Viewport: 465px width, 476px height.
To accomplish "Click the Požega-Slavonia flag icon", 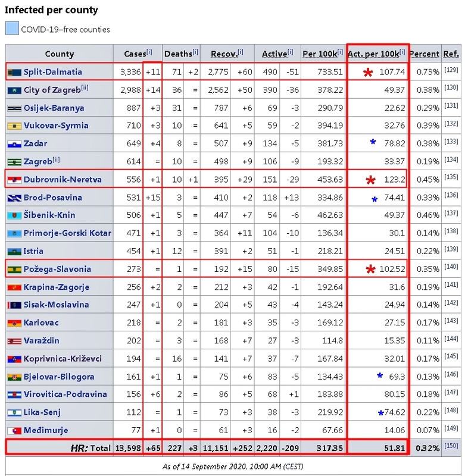I will pyautogui.click(x=14, y=270).
